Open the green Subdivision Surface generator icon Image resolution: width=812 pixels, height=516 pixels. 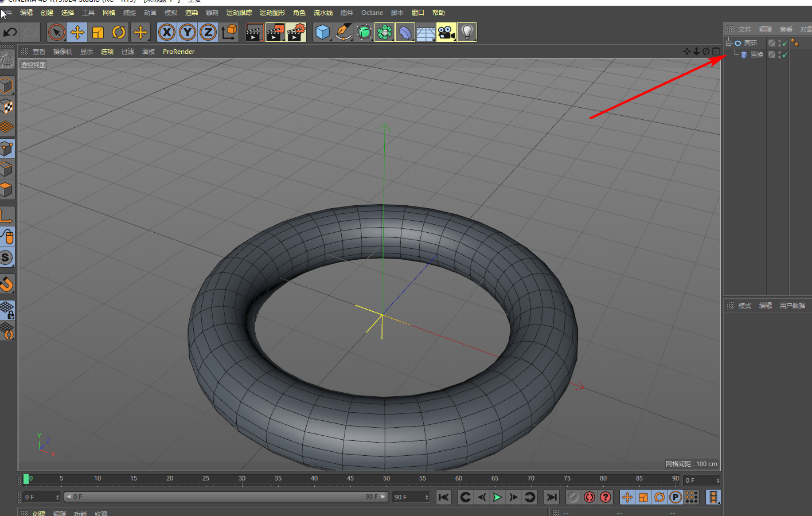364,32
